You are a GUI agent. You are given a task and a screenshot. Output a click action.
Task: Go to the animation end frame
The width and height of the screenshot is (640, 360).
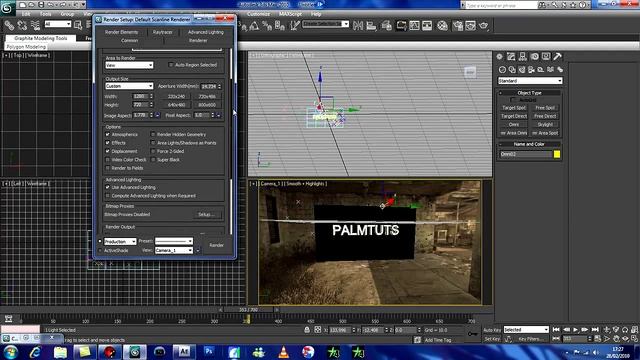pos(595,329)
